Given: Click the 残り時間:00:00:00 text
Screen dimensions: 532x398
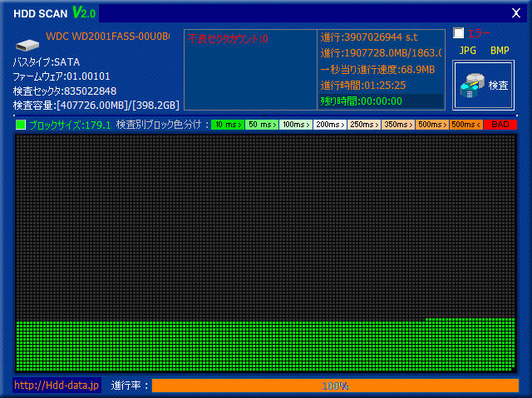Looking at the screenshot, I should click(362, 101).
